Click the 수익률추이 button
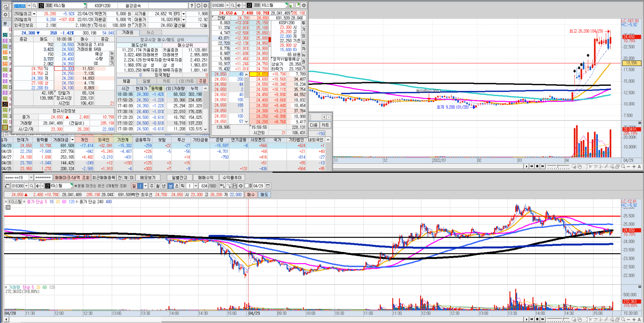The height and width of the screenshot is (323, 644). [x=232, y=178]
